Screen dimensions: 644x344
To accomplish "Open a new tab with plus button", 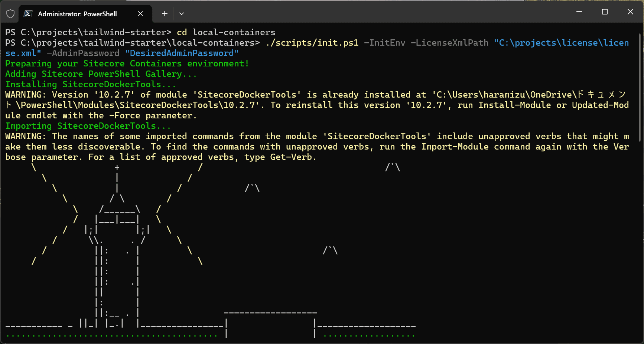I will pos(165,14).
